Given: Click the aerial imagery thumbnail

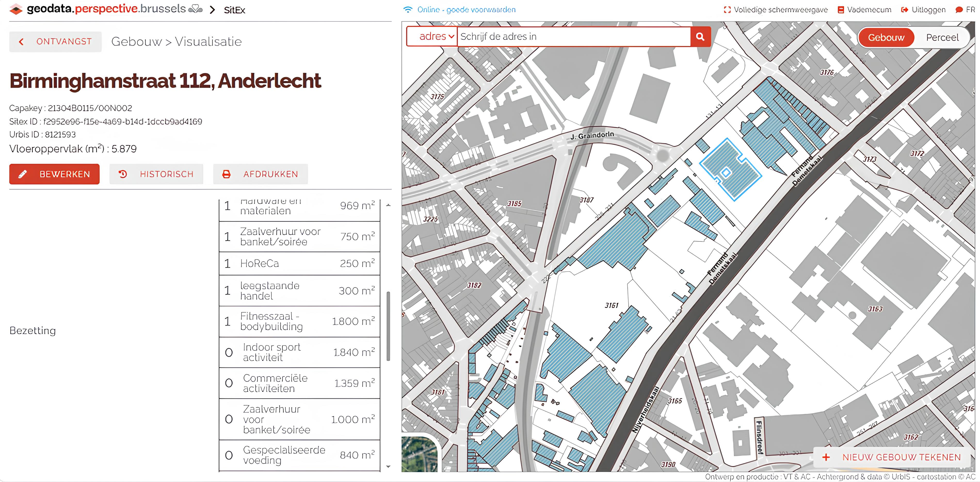Looking at the screenshot, I should 419,455.
